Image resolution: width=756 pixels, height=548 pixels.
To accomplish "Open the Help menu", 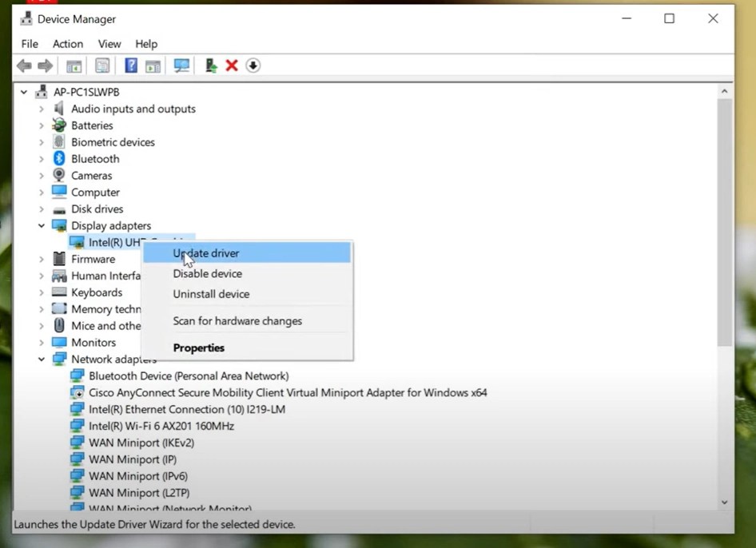I will [146, 44].
